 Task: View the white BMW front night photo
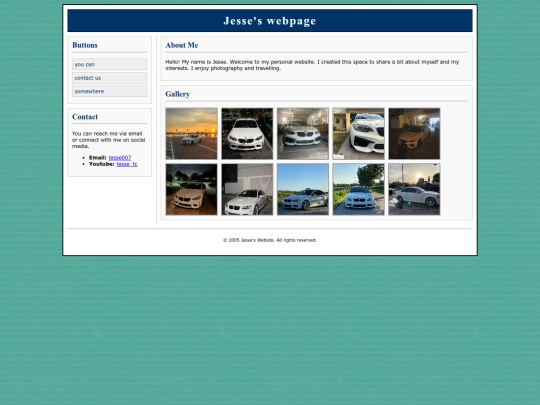coord(247,134)
